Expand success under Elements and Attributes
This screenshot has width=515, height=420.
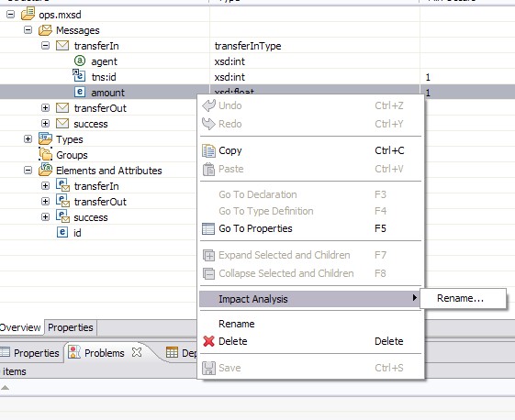pos(45,217)
